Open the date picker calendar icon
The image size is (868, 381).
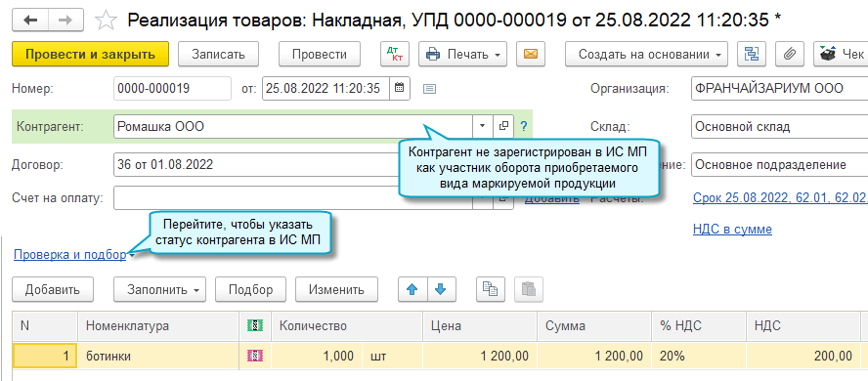click(x=399, y=88)
